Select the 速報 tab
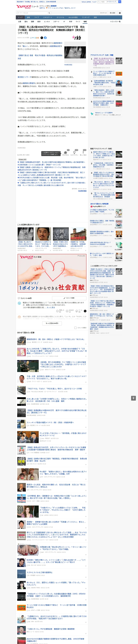 28,17
